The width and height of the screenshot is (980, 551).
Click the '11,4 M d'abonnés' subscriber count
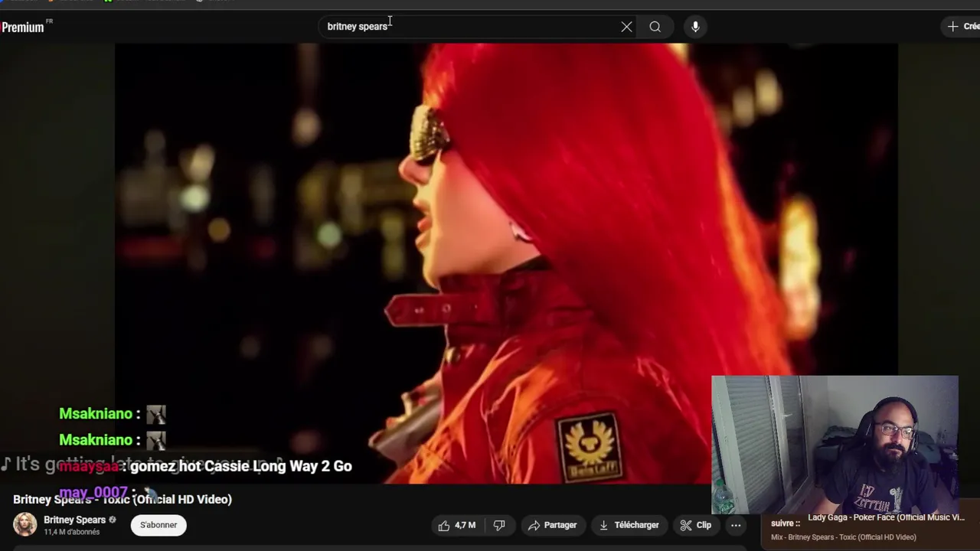(71, 532)
